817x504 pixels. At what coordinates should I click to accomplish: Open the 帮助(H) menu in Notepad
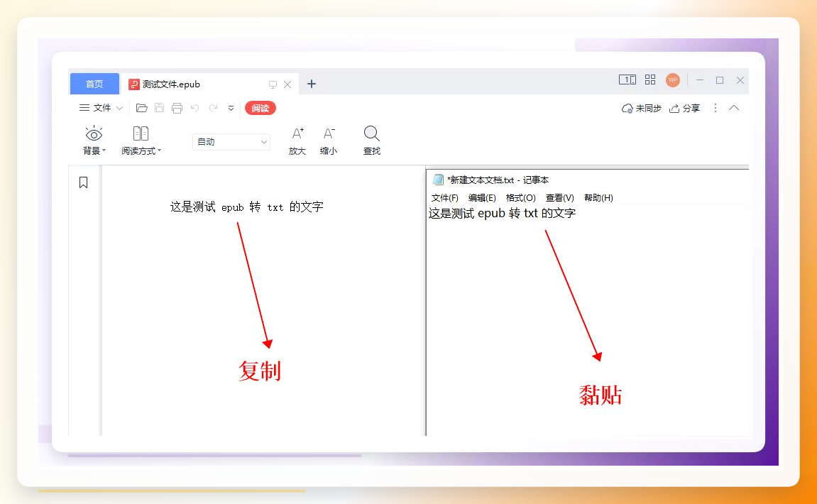tap(598, 198)
